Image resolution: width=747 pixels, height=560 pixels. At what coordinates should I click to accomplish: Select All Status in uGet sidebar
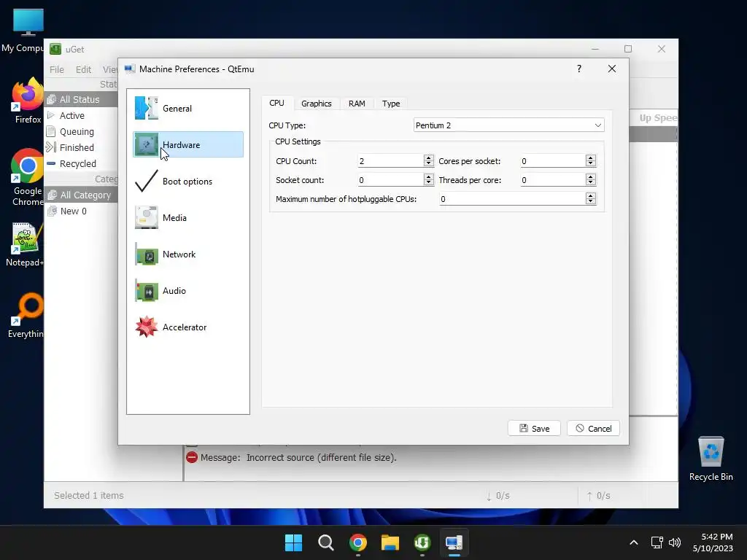[81, 99]
